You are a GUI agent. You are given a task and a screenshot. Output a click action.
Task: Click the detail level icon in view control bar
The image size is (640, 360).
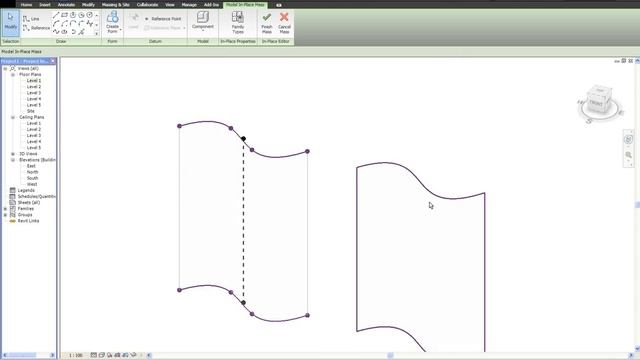[94, 355]
